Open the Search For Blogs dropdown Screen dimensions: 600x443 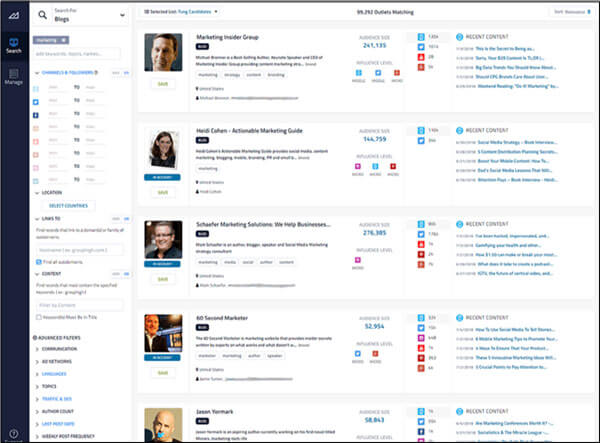click(x=122, y=15)
